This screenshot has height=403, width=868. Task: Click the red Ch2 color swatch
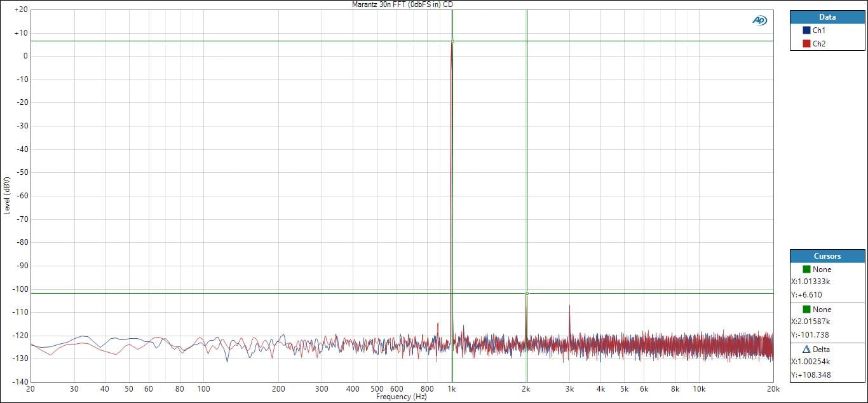pos(806,44)
